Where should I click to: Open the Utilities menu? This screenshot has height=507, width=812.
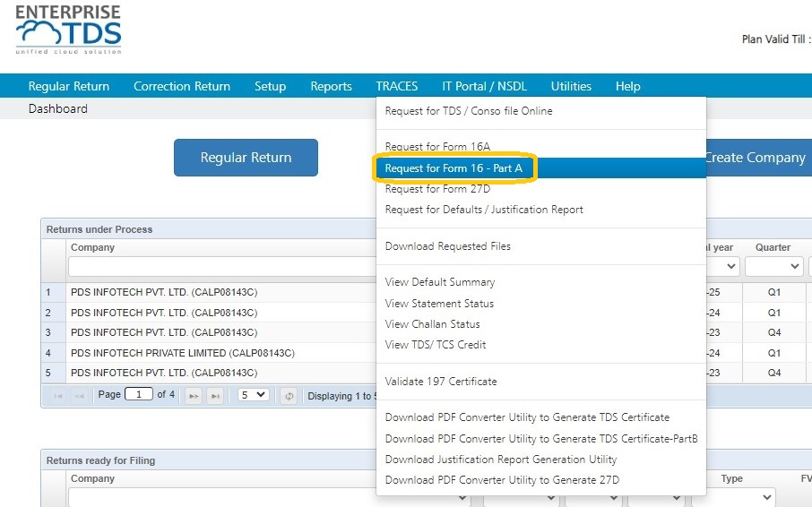(571, 86)
